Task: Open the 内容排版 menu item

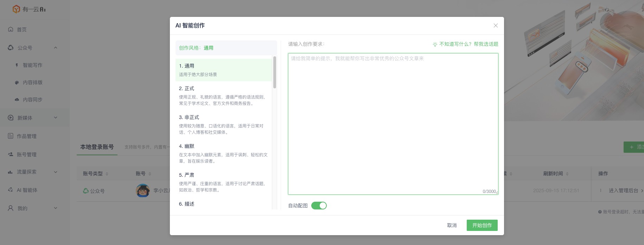Action: [x=32, y=82]
